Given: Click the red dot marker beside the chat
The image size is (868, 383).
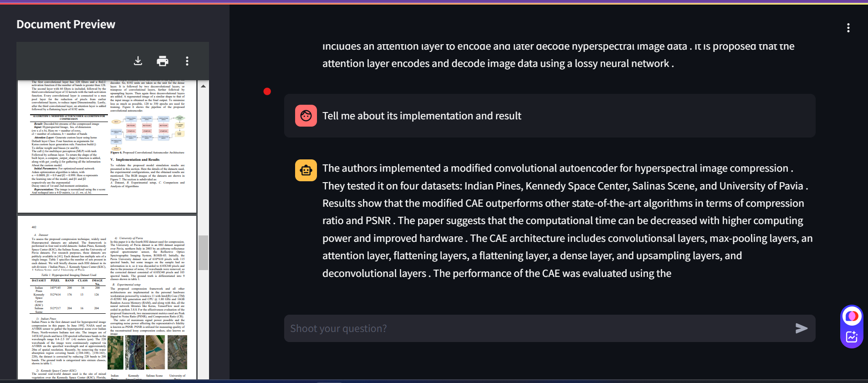Looking at the screenshot, I should click(x=267, y=91).
